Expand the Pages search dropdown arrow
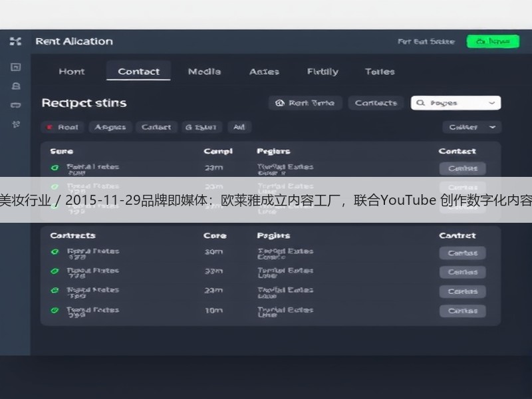Image resolution: width=532 pixels, height=399 pixels. (x=491, y=103)
